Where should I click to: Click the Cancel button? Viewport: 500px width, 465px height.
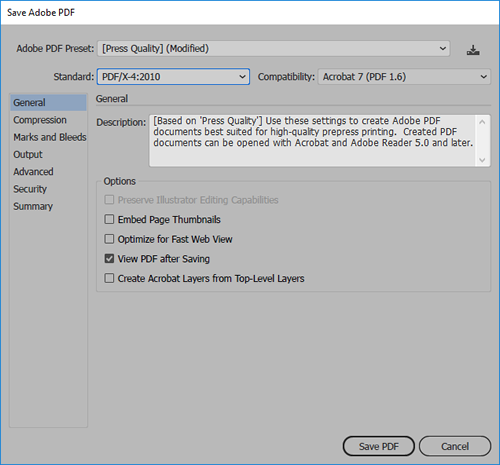click(x=455, y=446)
